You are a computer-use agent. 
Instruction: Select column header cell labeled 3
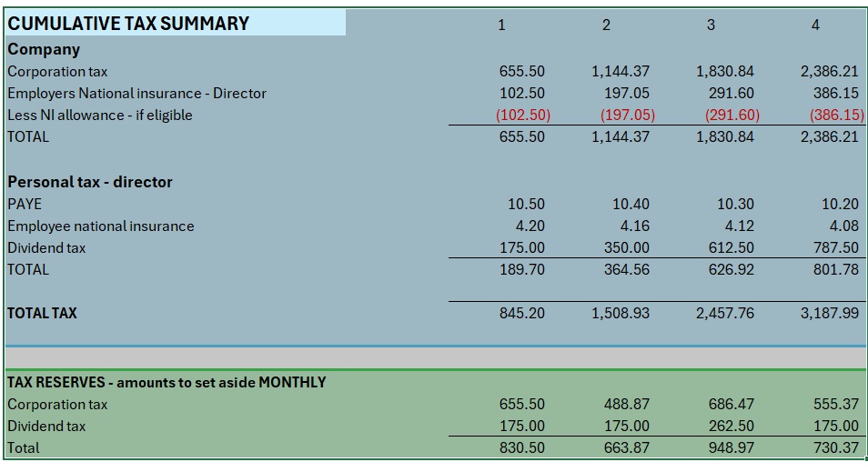pos(711,25)
